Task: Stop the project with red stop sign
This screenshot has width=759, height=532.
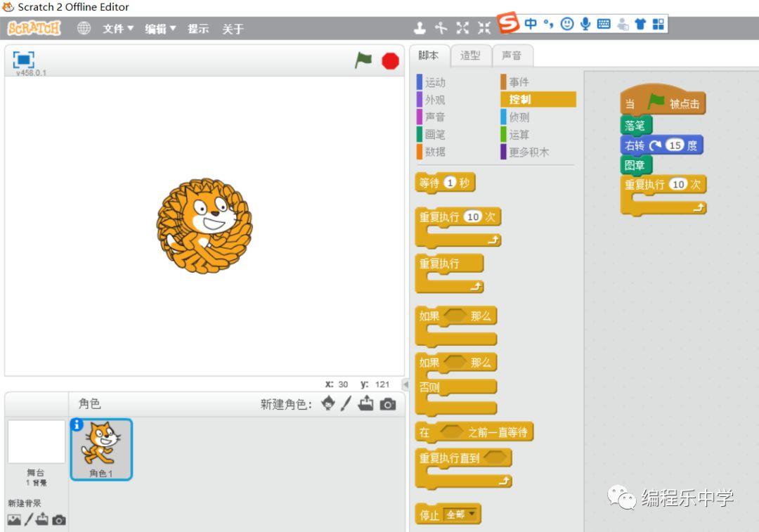Action: 390,61
